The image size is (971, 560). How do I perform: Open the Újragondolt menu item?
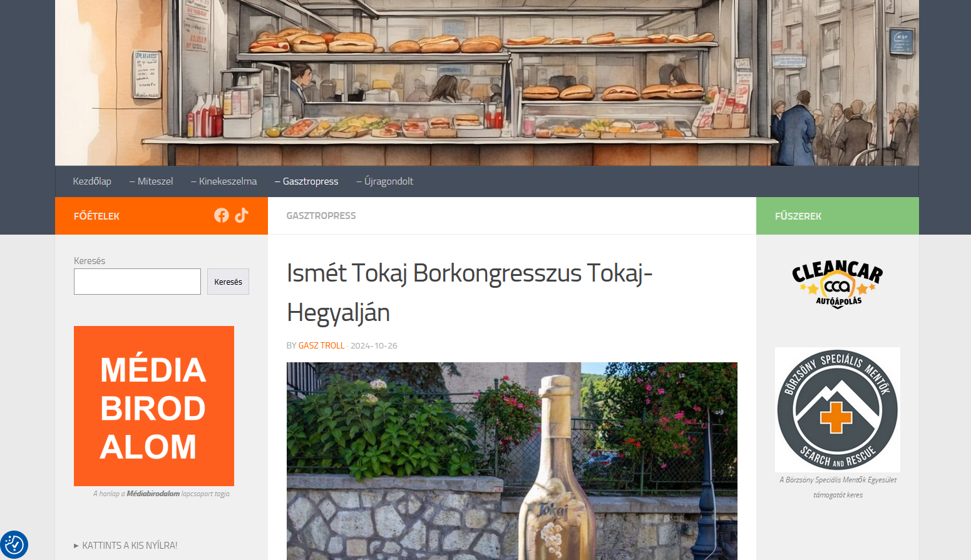coord(385,181)
